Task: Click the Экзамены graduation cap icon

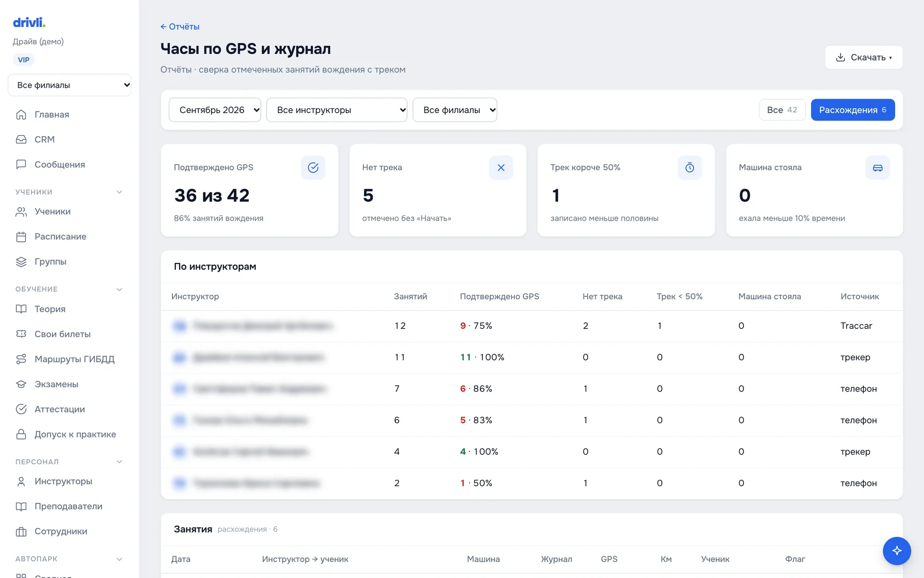Action: click(21, 384)
